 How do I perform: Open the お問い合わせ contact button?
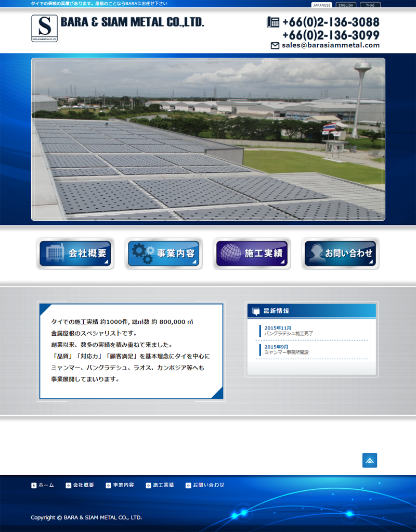click(340, 254)
